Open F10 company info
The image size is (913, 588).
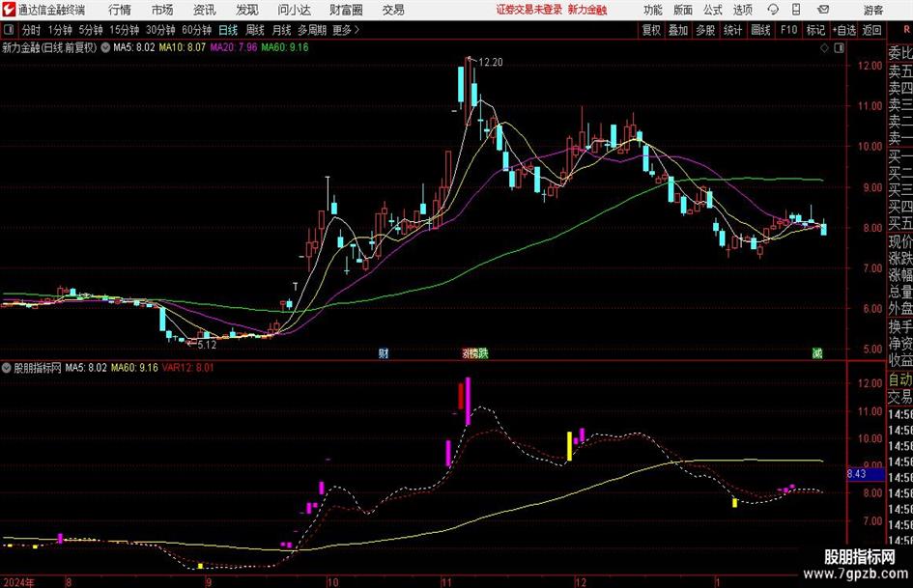[x=789, y=30]
